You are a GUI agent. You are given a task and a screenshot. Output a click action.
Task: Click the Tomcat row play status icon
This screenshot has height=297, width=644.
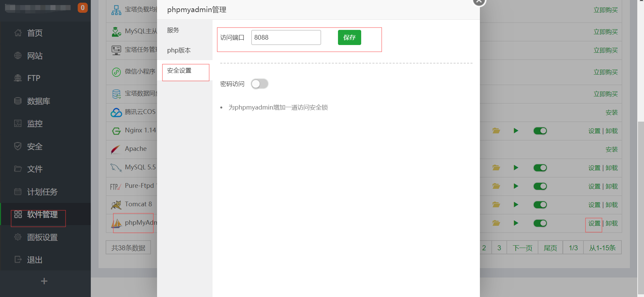pyautogui.click(x=516, y=205)
